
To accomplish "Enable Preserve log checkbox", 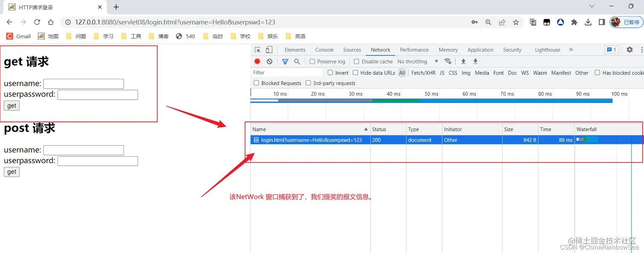I will coord(312,61).
